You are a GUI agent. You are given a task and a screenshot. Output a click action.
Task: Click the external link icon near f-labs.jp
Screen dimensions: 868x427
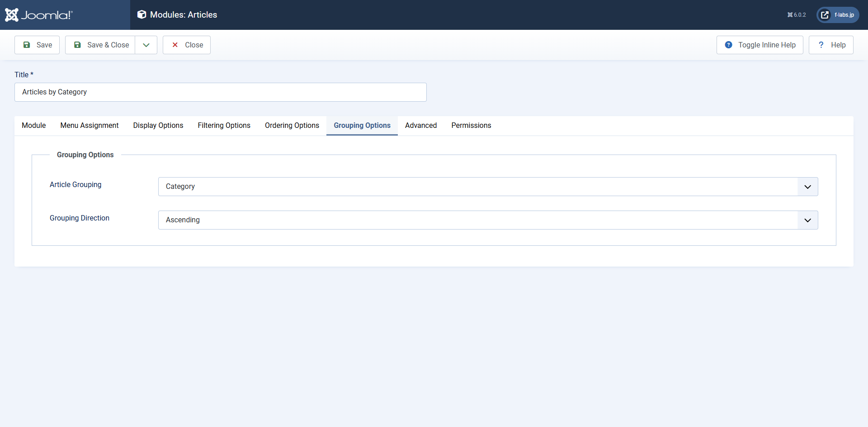pyautogui.click(x=825, y=14)
